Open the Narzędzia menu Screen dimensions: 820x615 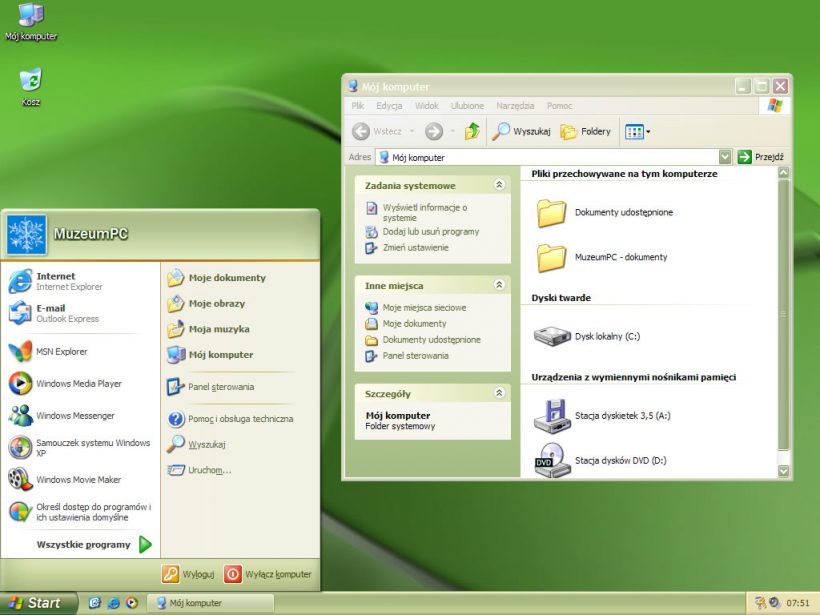(x=515, y=105)
